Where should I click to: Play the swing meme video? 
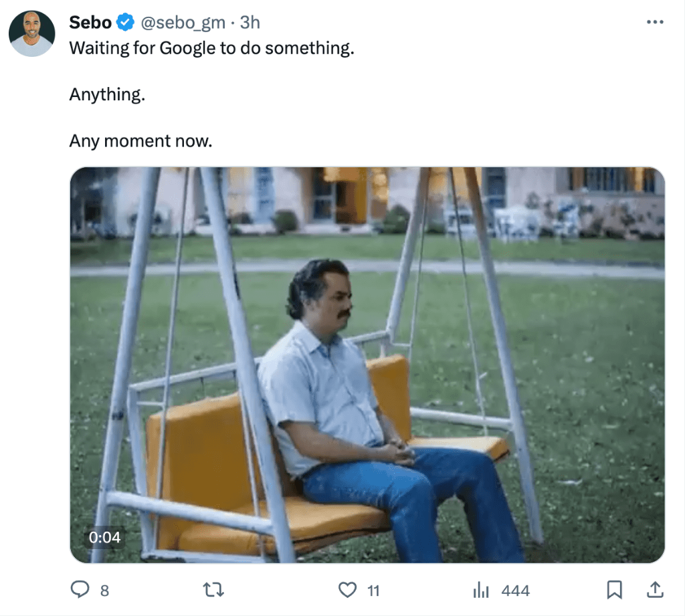[367, 365]
